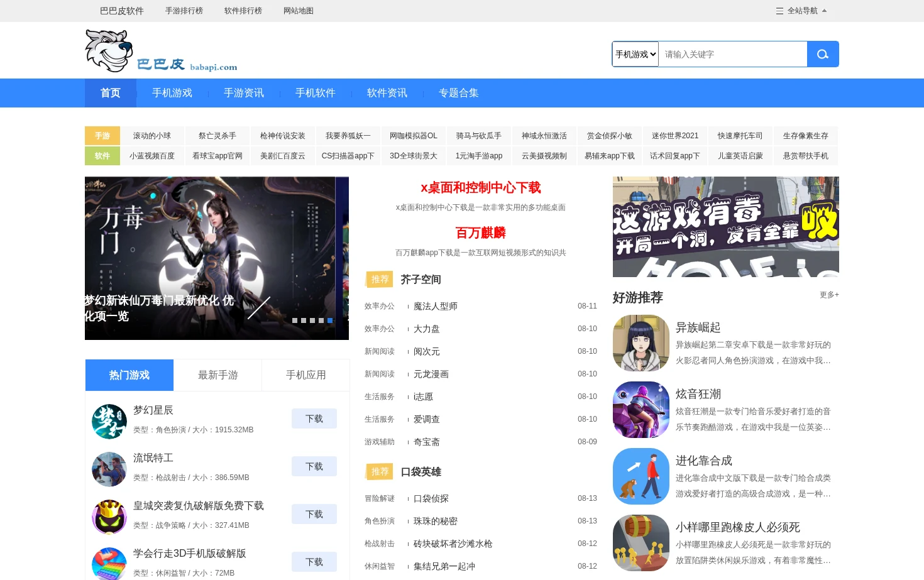Switch to the 热门游戏 tab
Image resolution: width=924 pixels, height=580 pixels.
click(x=129, y=375)
